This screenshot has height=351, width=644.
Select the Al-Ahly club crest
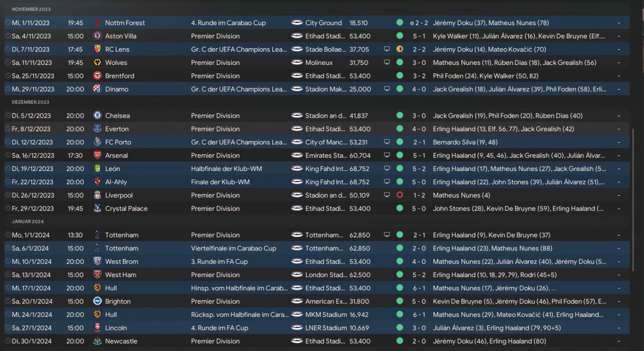[98, 182]
